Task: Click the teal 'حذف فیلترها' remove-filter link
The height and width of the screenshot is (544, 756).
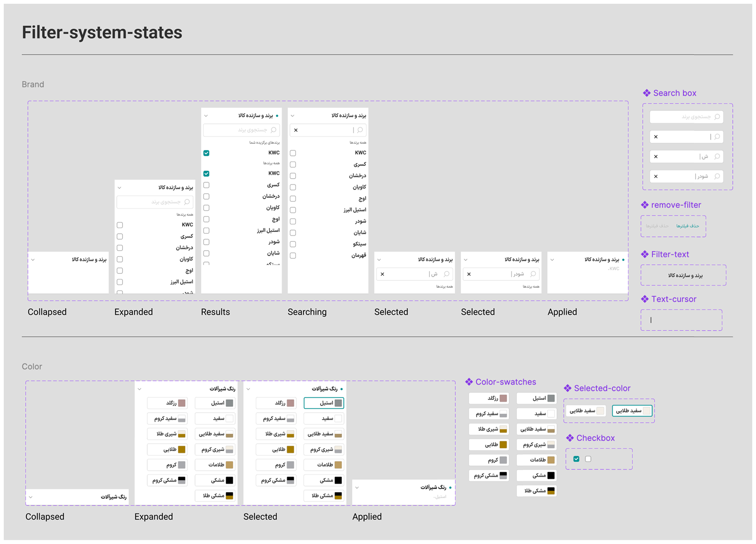Action: [x=688, y=226]
